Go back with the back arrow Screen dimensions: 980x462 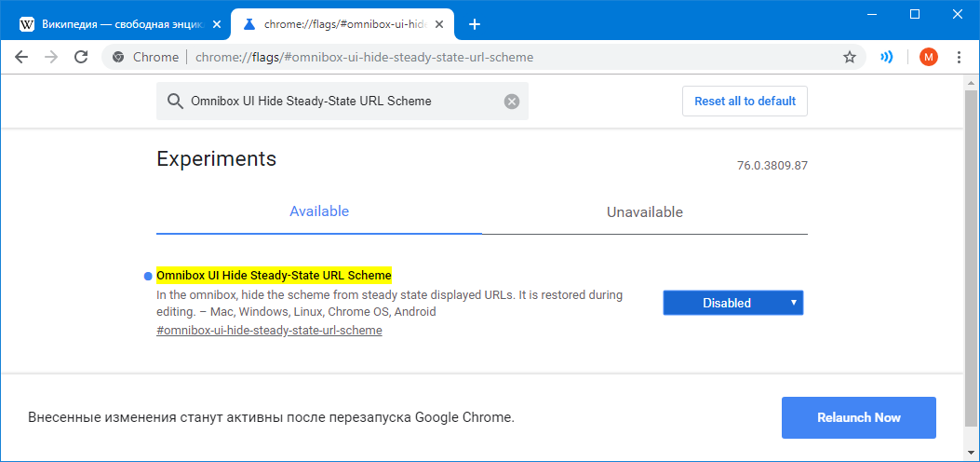22,58
